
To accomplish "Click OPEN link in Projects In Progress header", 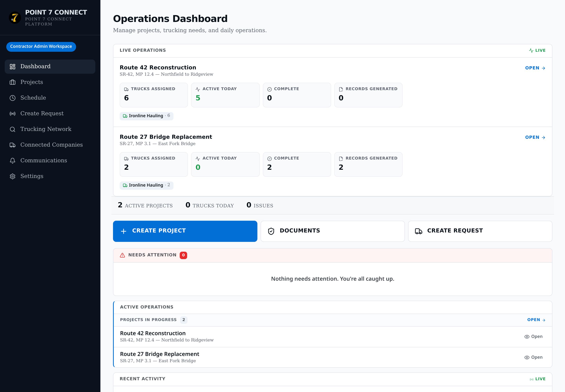I will [537, 320].
